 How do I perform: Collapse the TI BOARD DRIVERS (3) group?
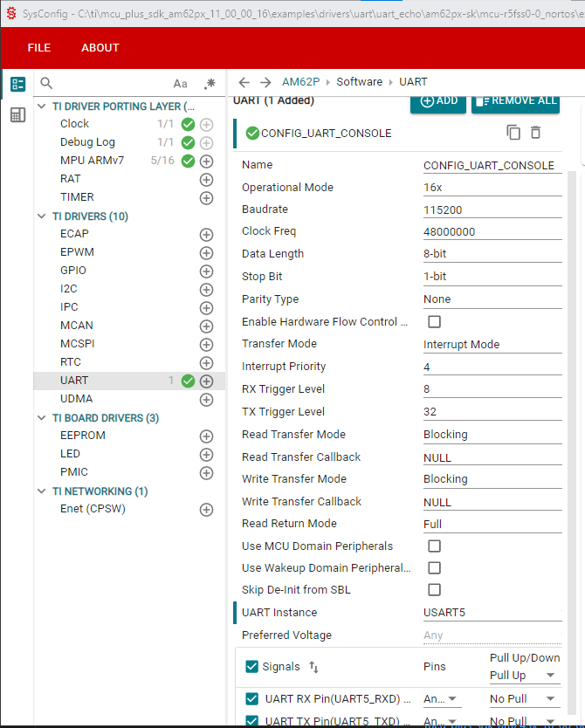click(x=43, y=418)
